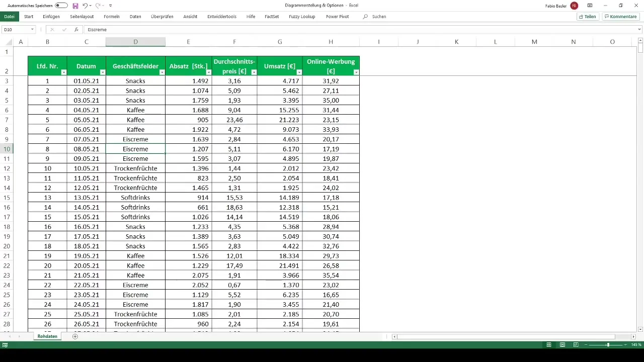Open the FactSet add-in tab
Viewport: 644px width, 362px height.
[x=272, y=17]
